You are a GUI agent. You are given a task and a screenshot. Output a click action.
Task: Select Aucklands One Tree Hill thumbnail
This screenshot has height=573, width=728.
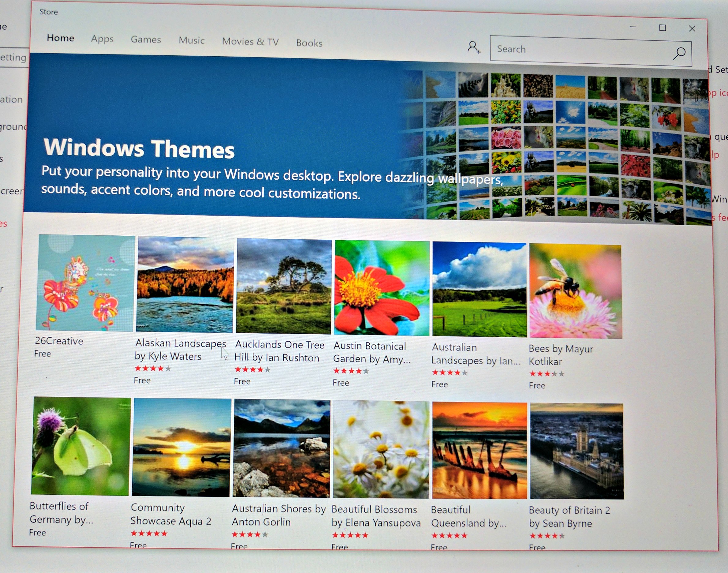pos(284,286)
